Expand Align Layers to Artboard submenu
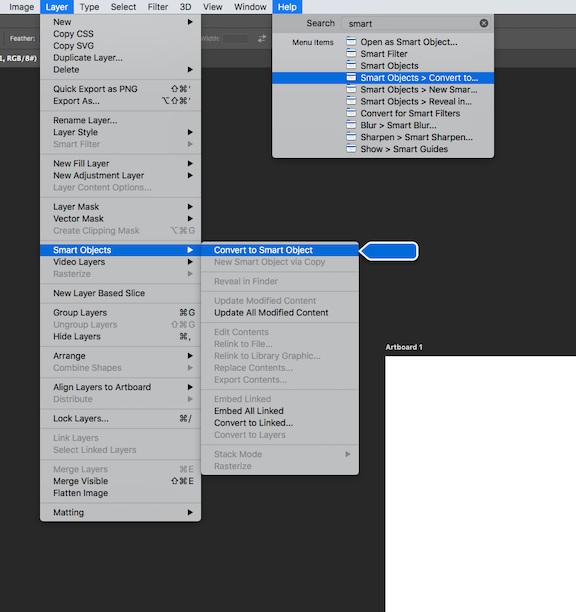 (x=121, y=387)
